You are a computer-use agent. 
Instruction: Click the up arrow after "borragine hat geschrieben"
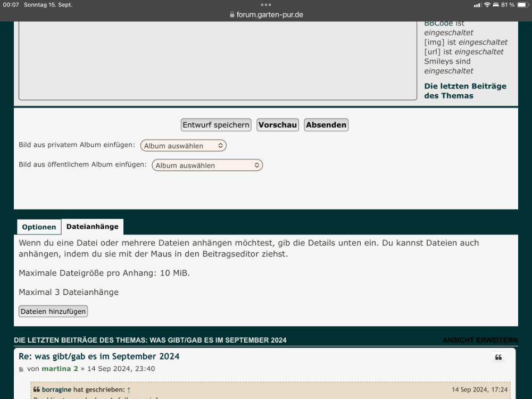click(129, 390)
